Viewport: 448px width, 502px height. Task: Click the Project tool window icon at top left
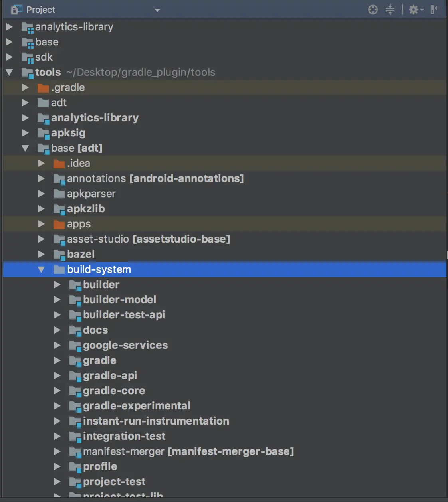(x=15, y=9)
